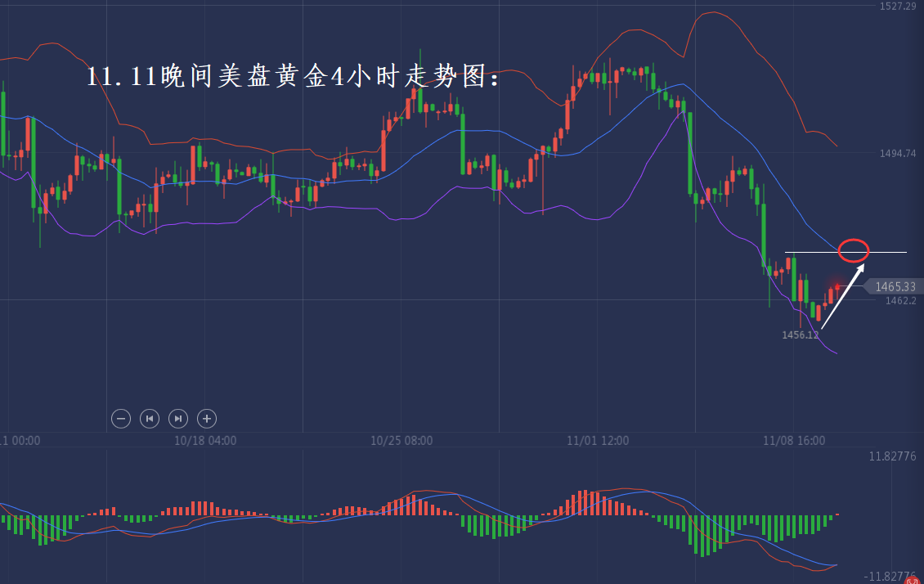Click the current price label 1465.33
The width and height of the screenshot is (924, 584).
894,286
